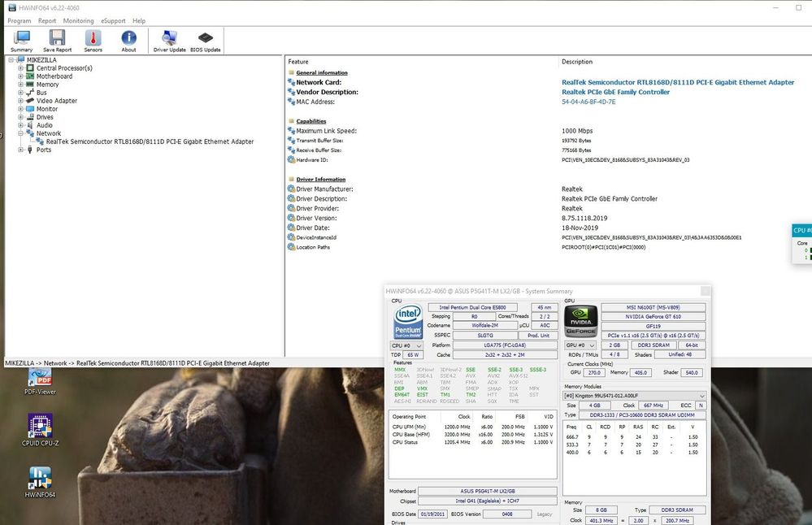Expand Memory tree node
This screenshot has height=525, width=812.
tap(20, 85)
